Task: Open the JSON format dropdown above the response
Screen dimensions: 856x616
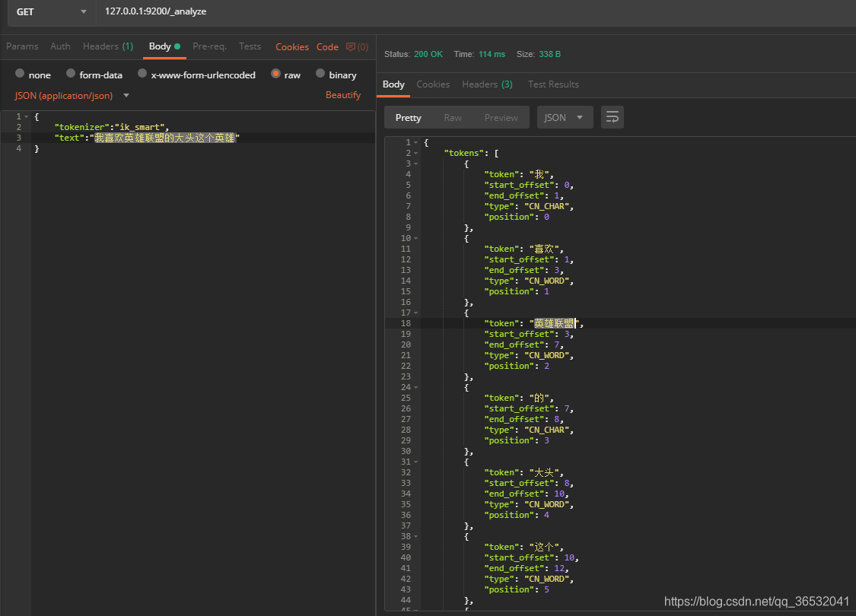Action: [565, 117]
